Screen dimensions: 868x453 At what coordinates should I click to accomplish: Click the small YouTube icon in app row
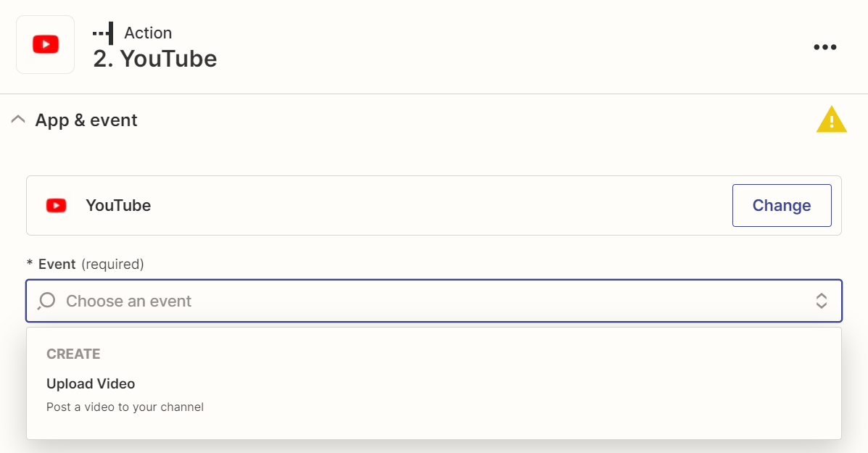56,206
